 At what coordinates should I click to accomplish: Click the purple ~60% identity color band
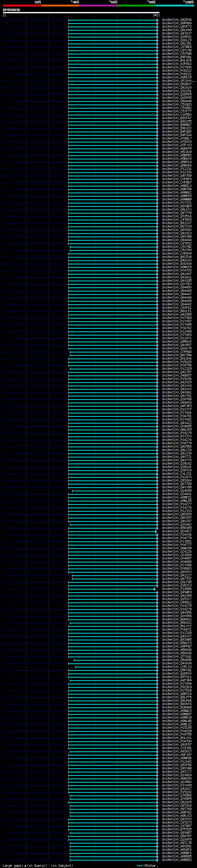(x=98, y=6)
